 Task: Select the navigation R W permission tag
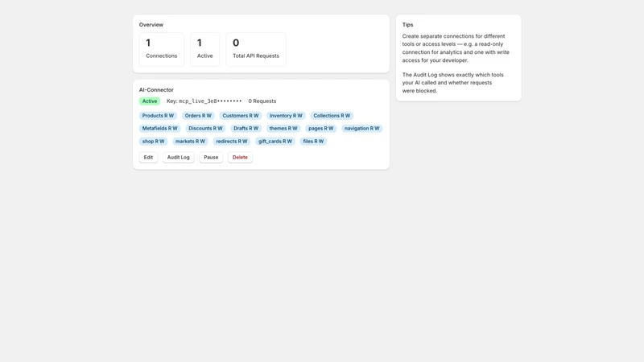[361, 129]
